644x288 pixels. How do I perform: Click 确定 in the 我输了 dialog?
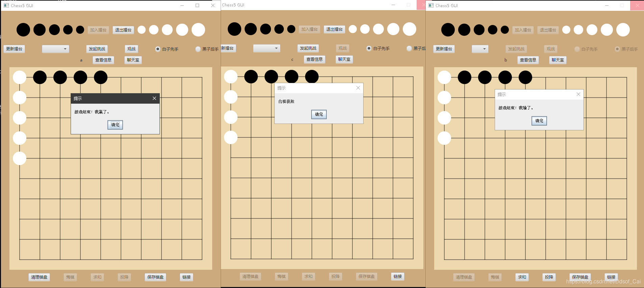[539, 121]
